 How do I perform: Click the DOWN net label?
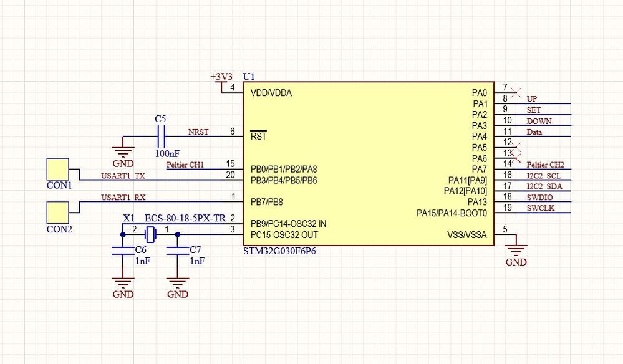coord(539,121)
